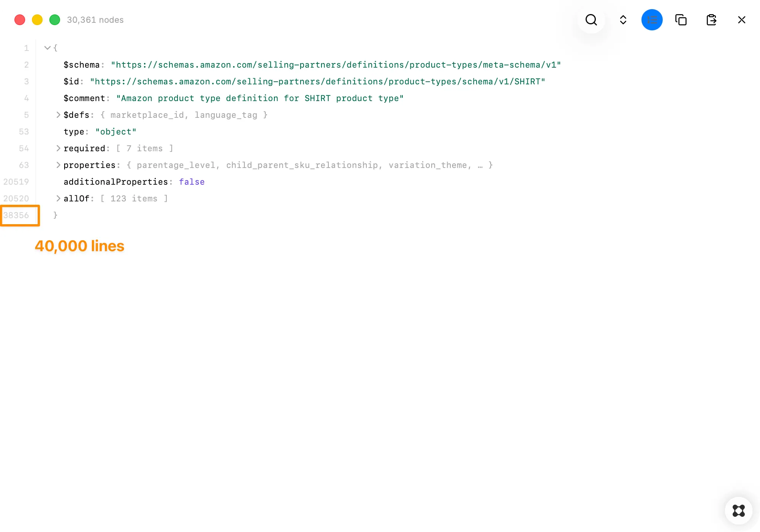Click the $schema URL string
The height and width of the screenshot is (532, 760).
[x=336, y=65]
